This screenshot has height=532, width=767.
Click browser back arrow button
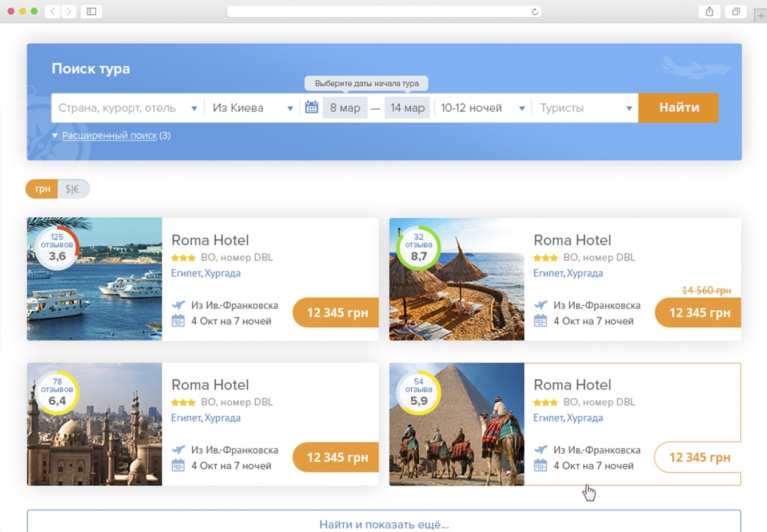coord(53,11)
